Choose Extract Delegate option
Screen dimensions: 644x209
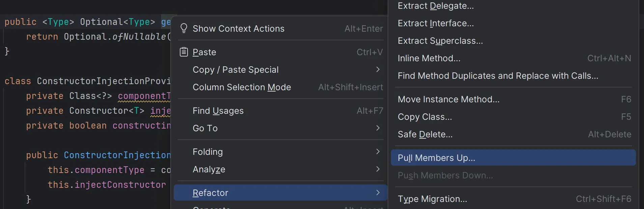tap(436, 6)
